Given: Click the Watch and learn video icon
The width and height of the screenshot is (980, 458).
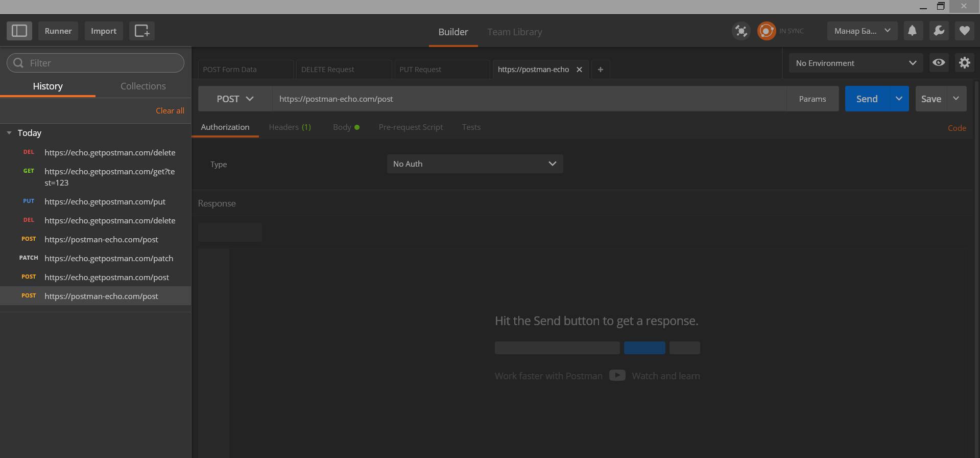Looking at the screenshot, I should coord(617,375).
